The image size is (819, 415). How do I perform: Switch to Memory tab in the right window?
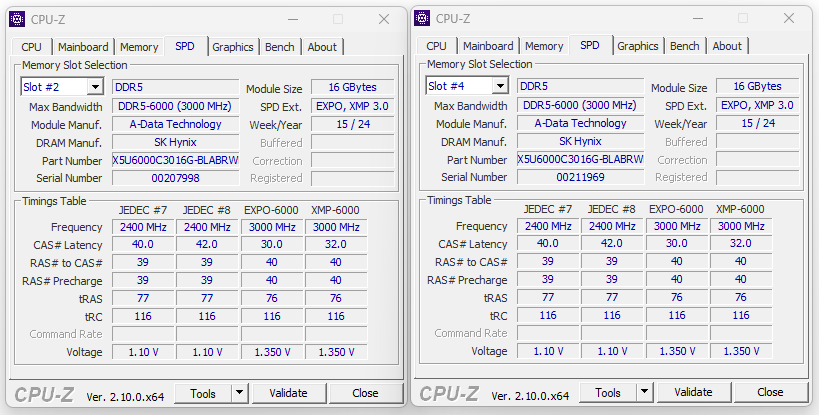(544, 46)
